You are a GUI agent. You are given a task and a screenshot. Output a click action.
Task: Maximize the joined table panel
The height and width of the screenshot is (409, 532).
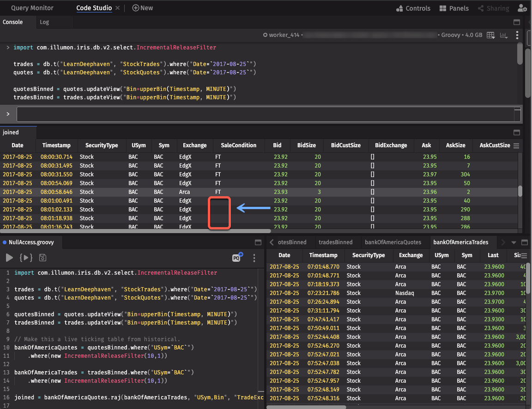click(517, 132)
